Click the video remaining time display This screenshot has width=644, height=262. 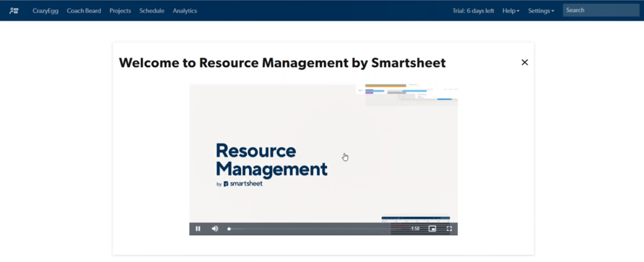(x=414, y=229)
